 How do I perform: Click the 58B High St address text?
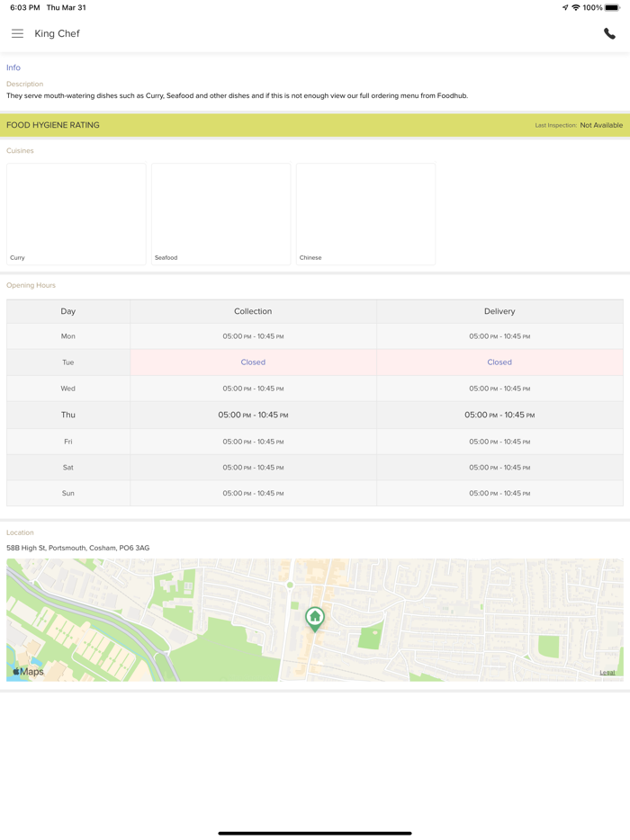77,548
